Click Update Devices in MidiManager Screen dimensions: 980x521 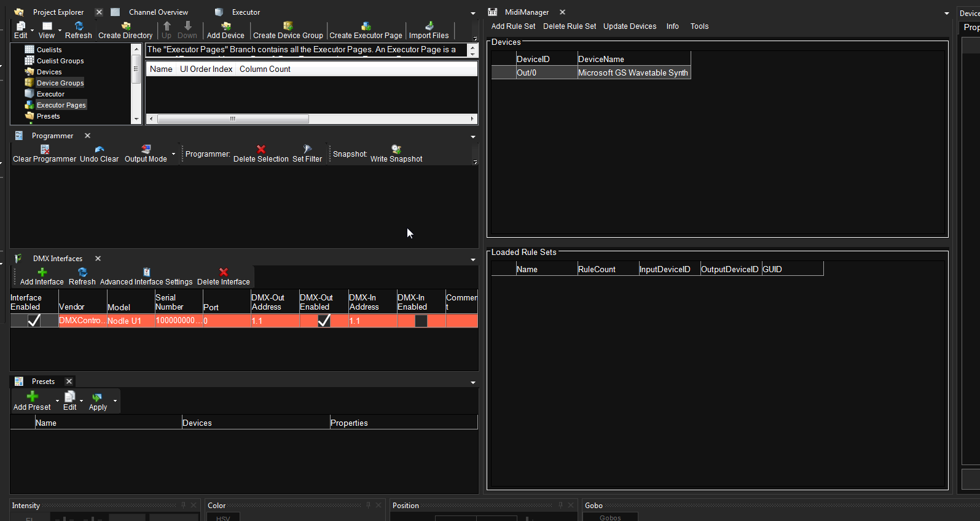tap(629, 26)
